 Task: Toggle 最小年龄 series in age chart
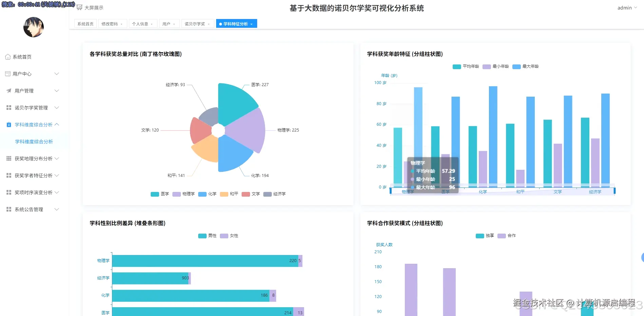(496, 66)
